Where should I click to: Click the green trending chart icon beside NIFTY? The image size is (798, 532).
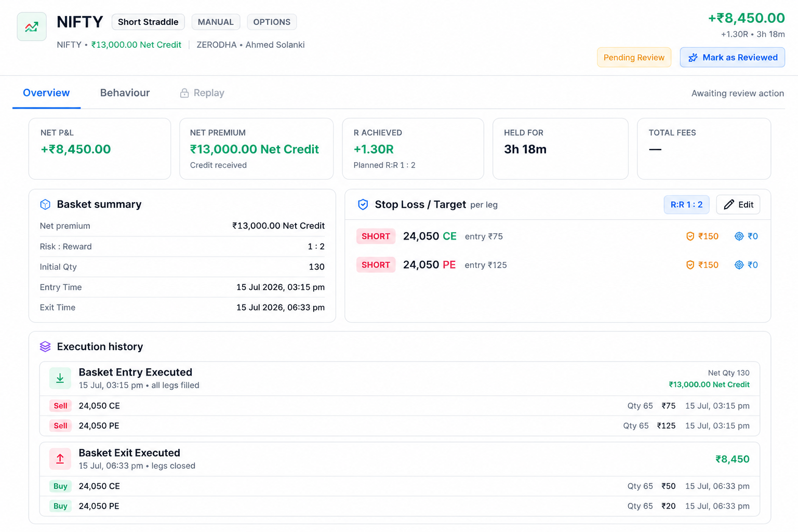point(32,26)
